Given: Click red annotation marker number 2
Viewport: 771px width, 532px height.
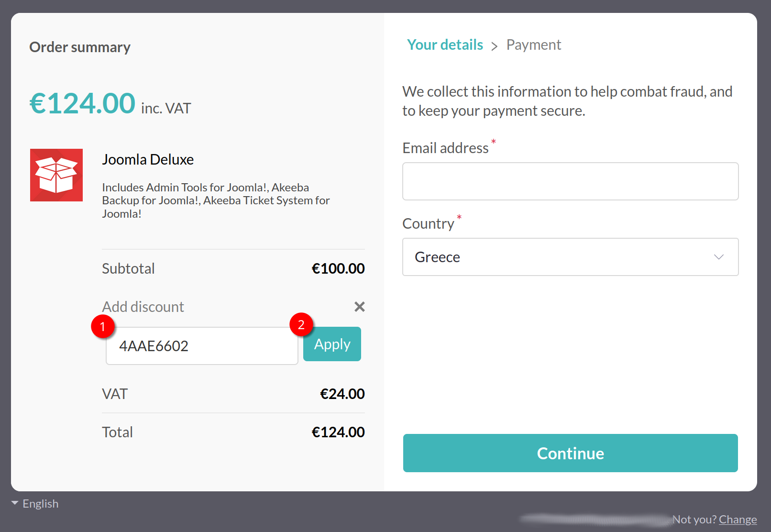Looking at the screenshot, I should [x=301, y=325].
